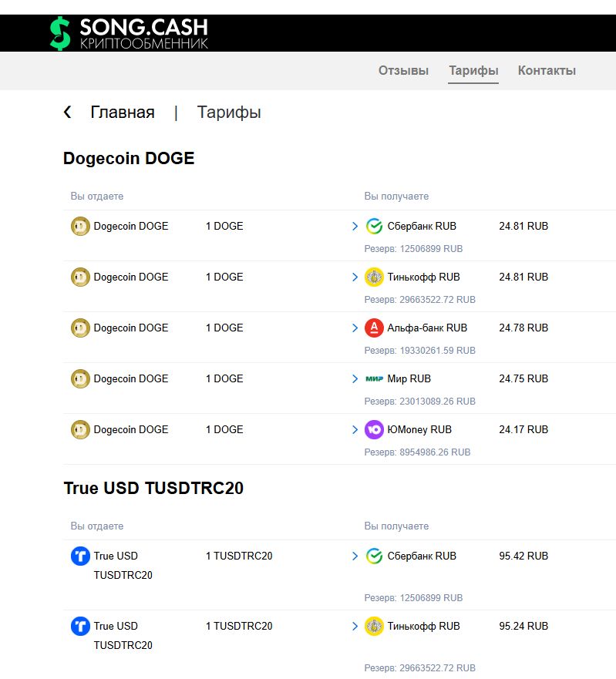
Task: Open the Отзывы menu item
Action: click(403, 71)
